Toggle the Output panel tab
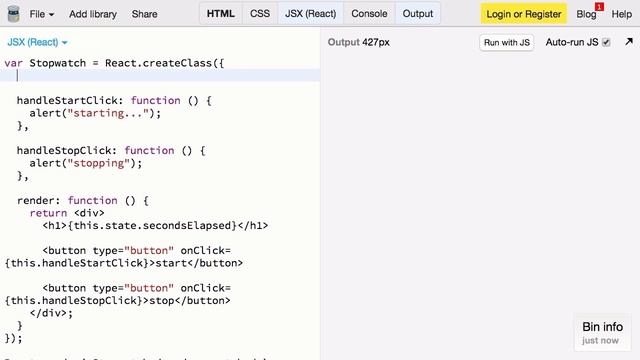Screen dimensions: 640x360 click(418, 13)
